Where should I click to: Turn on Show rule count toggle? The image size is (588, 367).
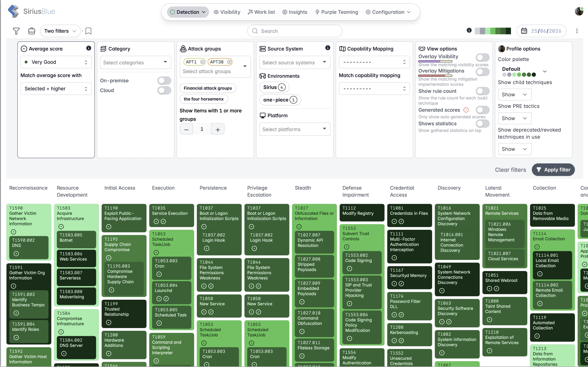click(x=482, y=91)
